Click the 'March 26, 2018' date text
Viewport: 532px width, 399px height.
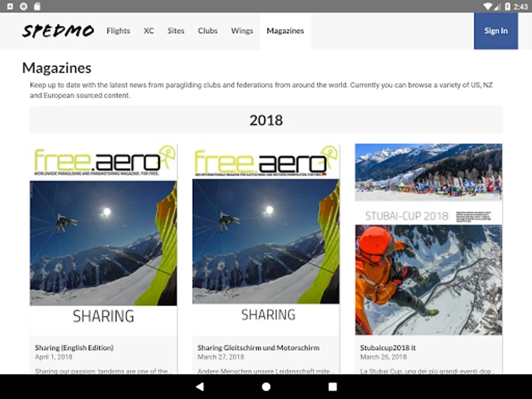(383, 357)
